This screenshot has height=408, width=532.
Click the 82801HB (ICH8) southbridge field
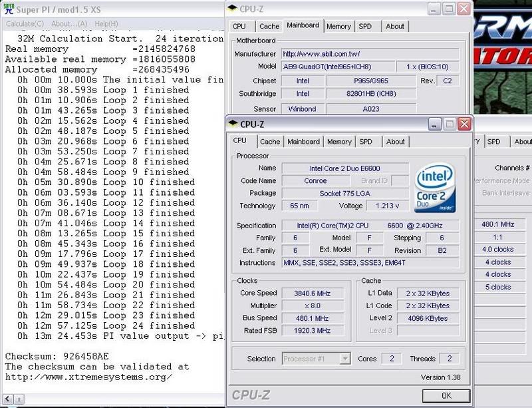pos(371,93)
